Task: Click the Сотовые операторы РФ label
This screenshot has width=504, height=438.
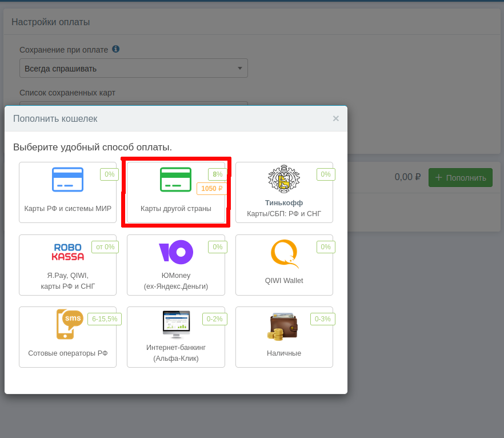Action: tap(67, 353)
